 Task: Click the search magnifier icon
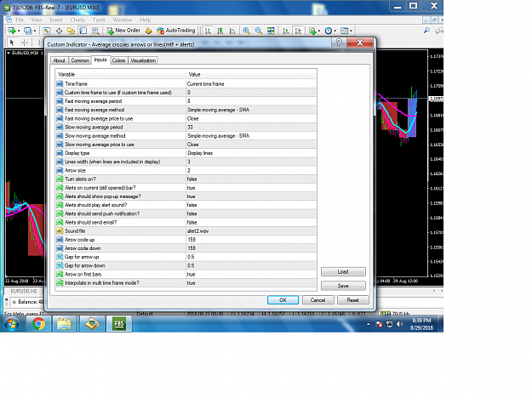pyautogui.click(x=426, y=31)
